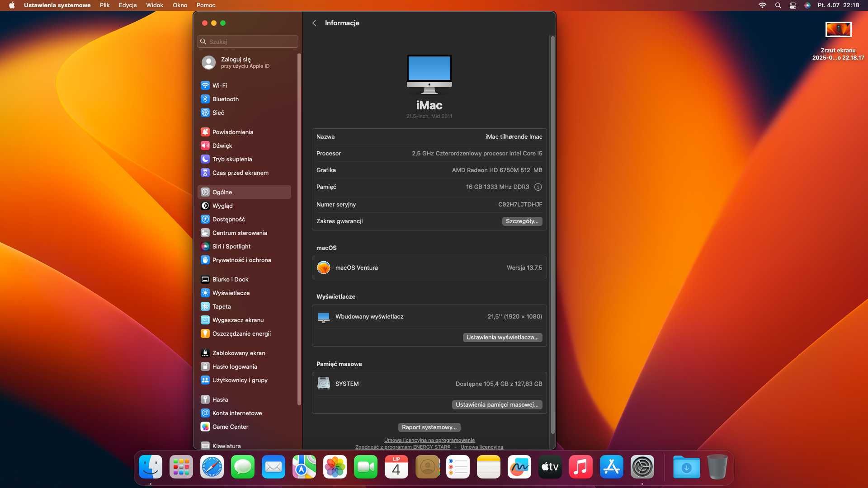Click the Szczegóły warranty button
The width and height of the screenshot is (868, 488).
tap(522, 221)
